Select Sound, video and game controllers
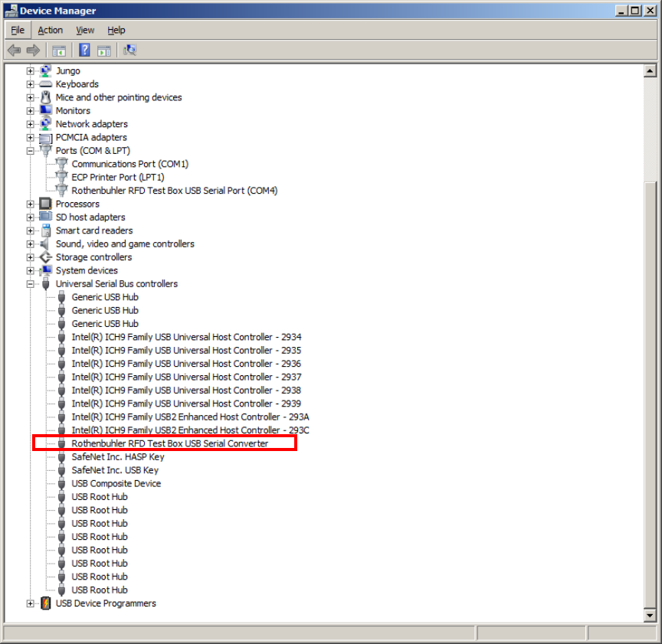This screenshot has width=662, height=644. pos(125,244)
